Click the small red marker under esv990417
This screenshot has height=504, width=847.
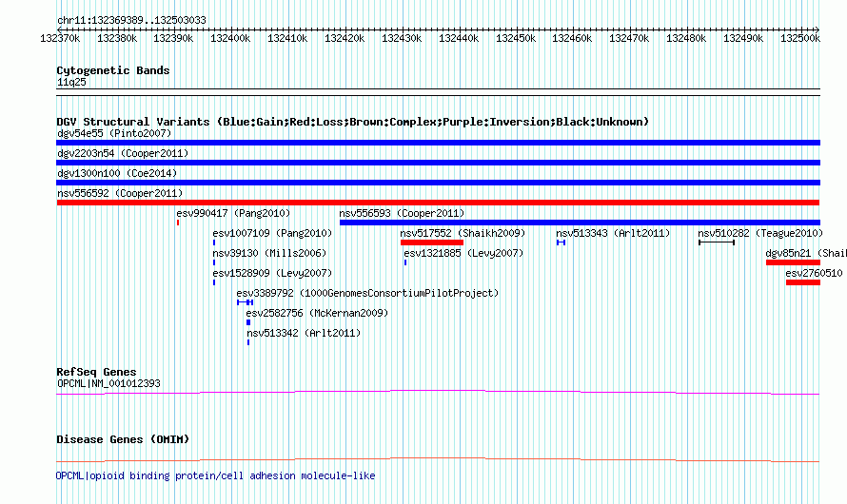[178, 223]
